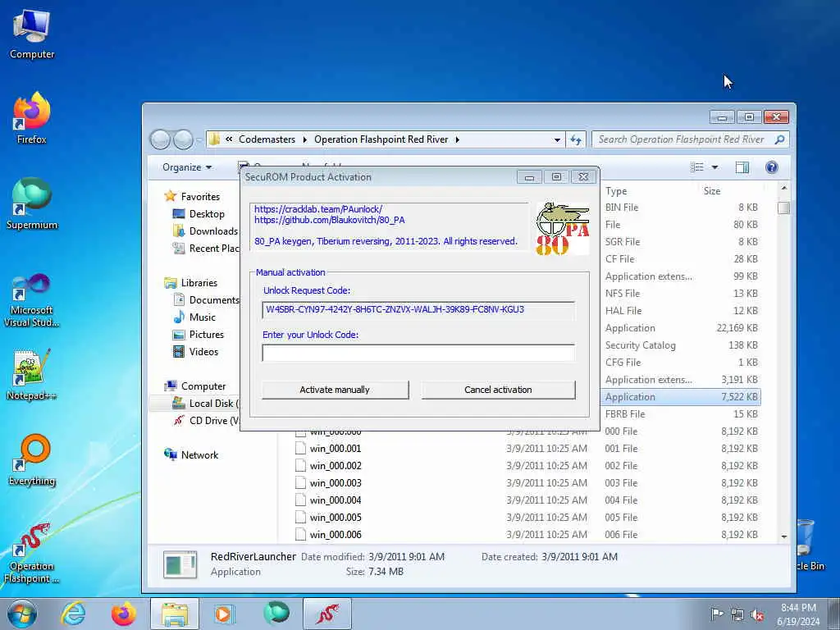The height and width of the screenshot is (630, 840).
Task: Toggle the Explorer preview pane icon
Action: [742, 167]
